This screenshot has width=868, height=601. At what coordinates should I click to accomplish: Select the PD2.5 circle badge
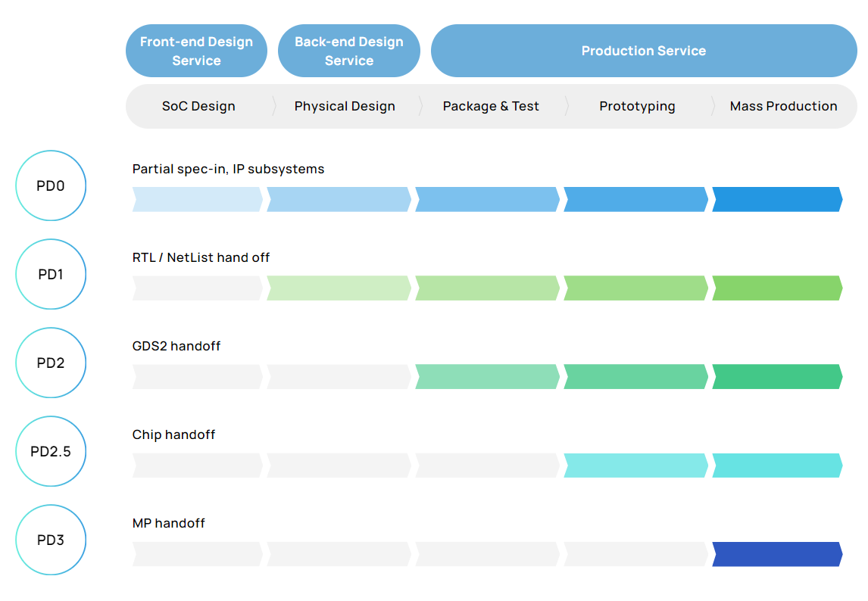pos(51,452)
